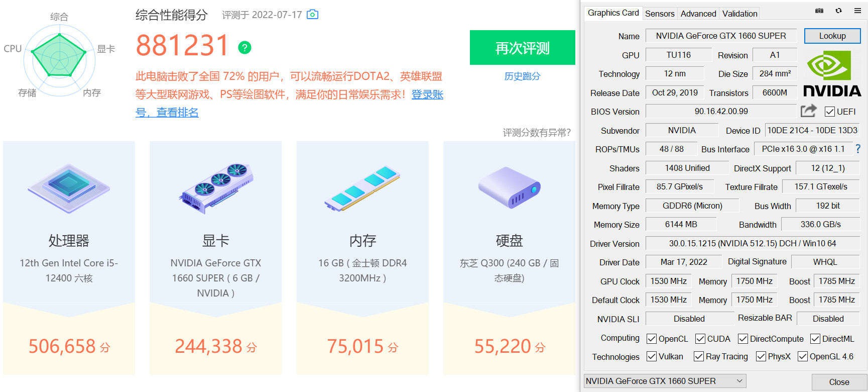The image size is (868, 392).
Task: Click the NVIDIA logo in GPU-Z
Action: click(832, 73)
